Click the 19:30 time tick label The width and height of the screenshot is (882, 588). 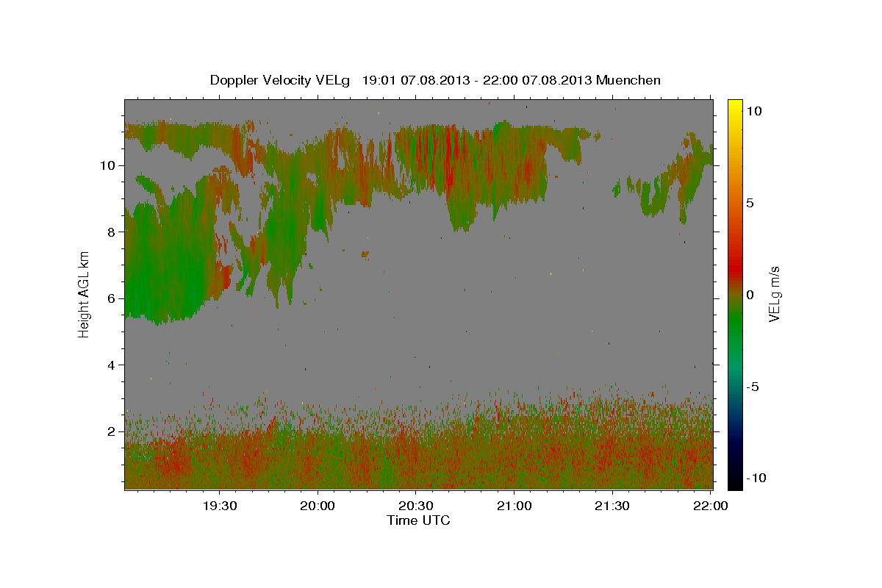219,506
